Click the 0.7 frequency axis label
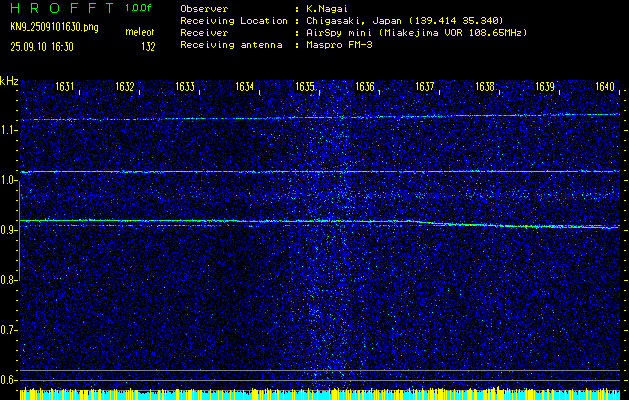Screen dimensions: 629x400 (6, 330)
